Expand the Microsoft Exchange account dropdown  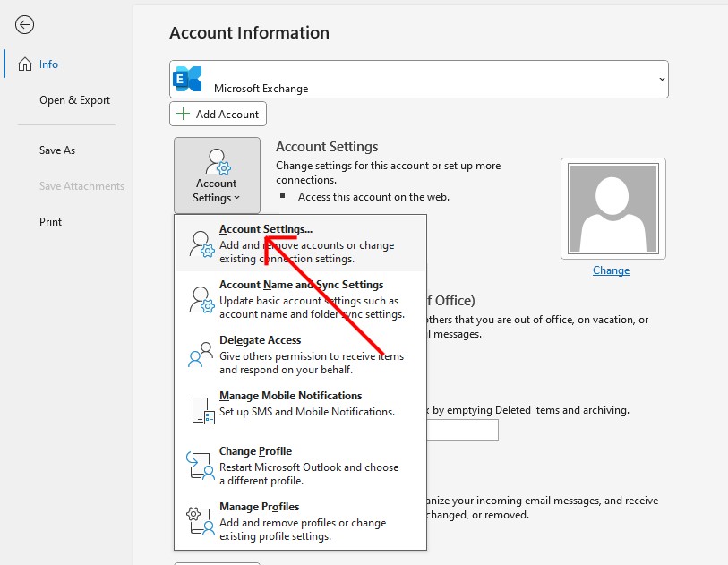pyautogui.click(x=419, y=79)
